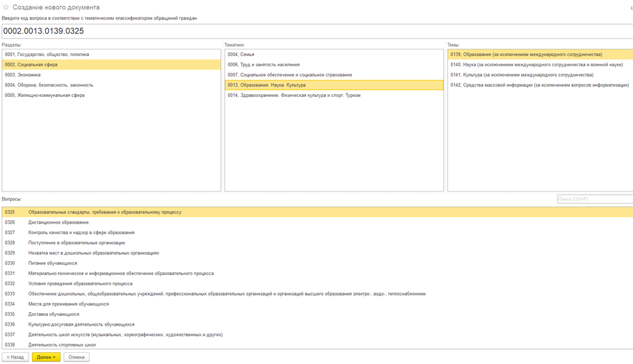Select section 0003 Экономика

(x=23, y=75)
